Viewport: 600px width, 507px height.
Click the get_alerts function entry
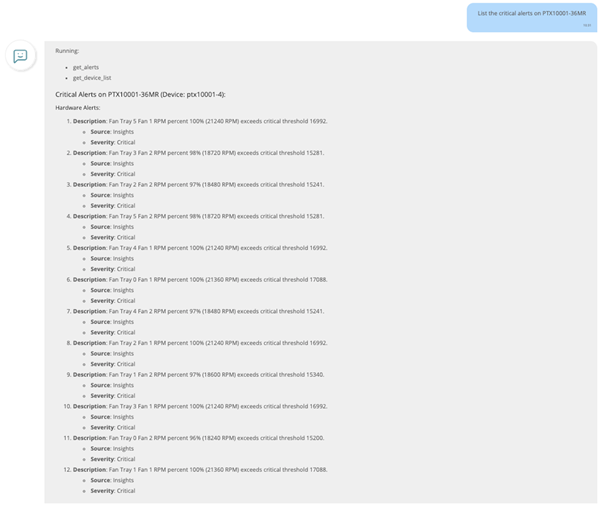86,67
